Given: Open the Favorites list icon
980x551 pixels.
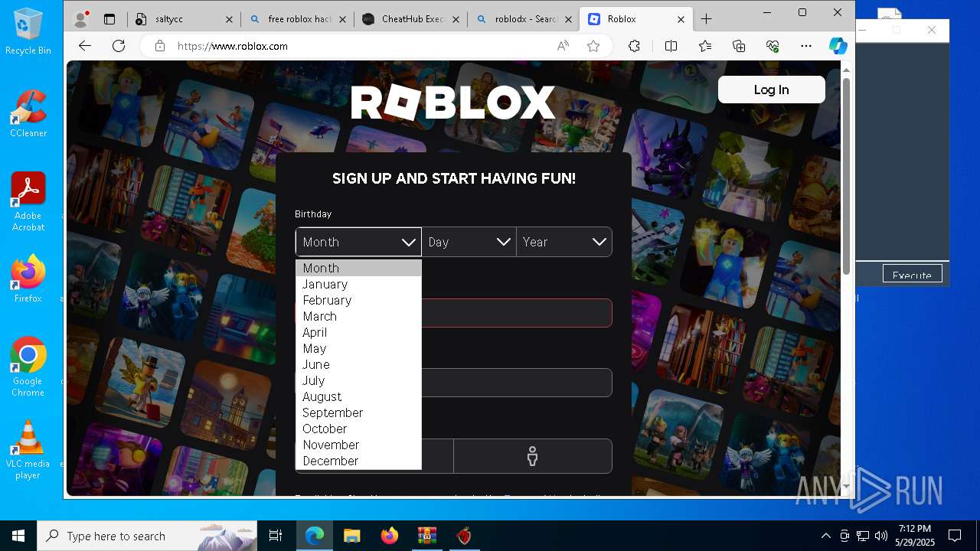Looking at the screenshot, I should tap(705, 46).
